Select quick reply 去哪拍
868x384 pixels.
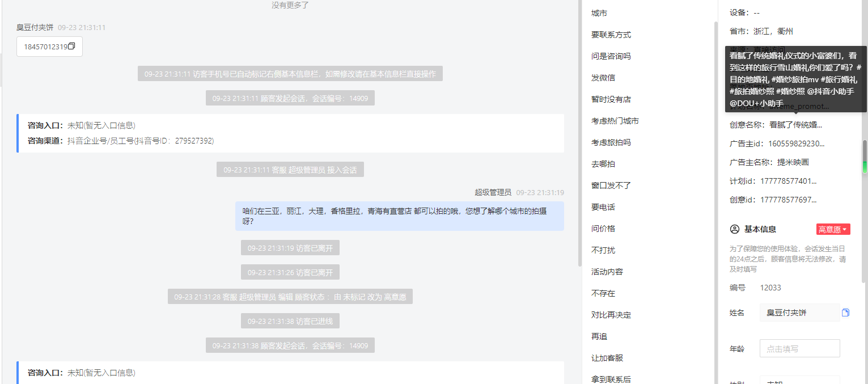click(x=603, y=164)
